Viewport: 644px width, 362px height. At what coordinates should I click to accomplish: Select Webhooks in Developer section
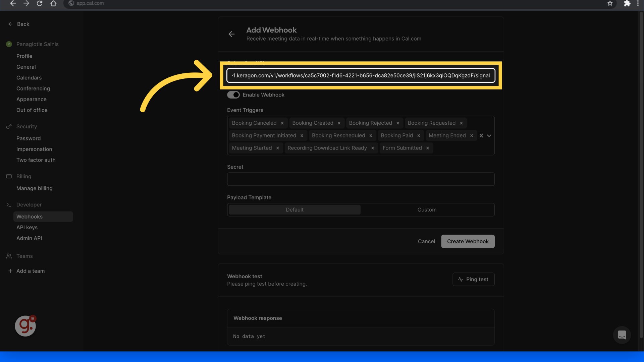(x=43, y=217)
